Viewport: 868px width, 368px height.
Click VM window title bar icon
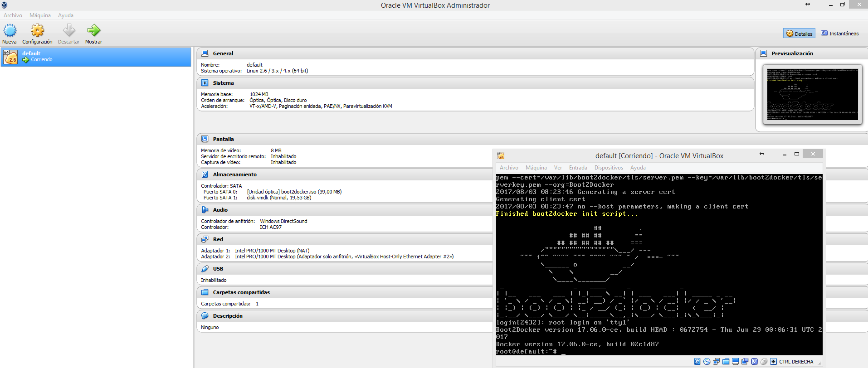501,155
